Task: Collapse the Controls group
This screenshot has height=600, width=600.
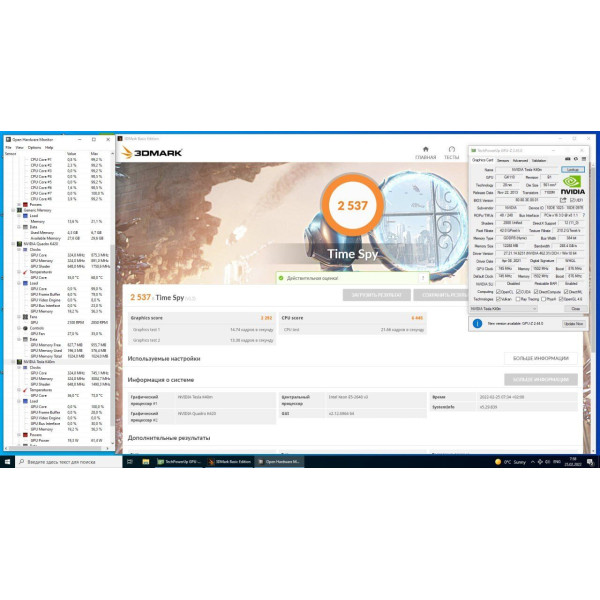Action: [19, 328]
